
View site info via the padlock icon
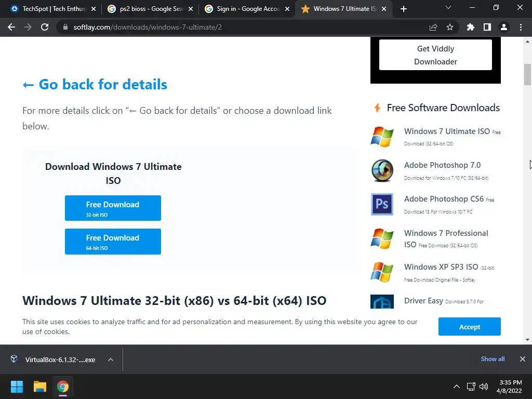click(x=65, y=27)
